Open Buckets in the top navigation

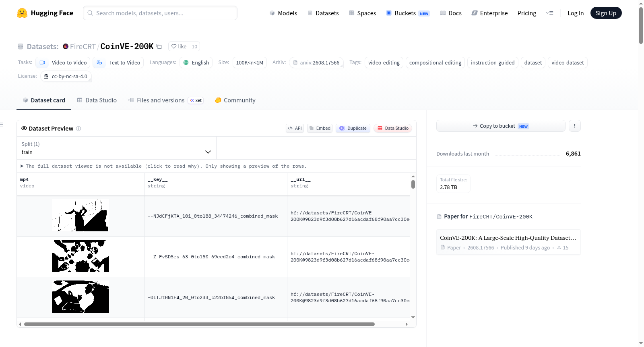[x=408, y=13]
